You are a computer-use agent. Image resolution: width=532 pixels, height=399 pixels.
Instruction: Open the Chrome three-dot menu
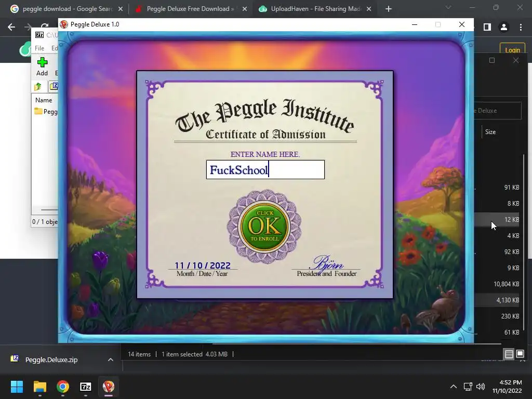tap(521, 27)
